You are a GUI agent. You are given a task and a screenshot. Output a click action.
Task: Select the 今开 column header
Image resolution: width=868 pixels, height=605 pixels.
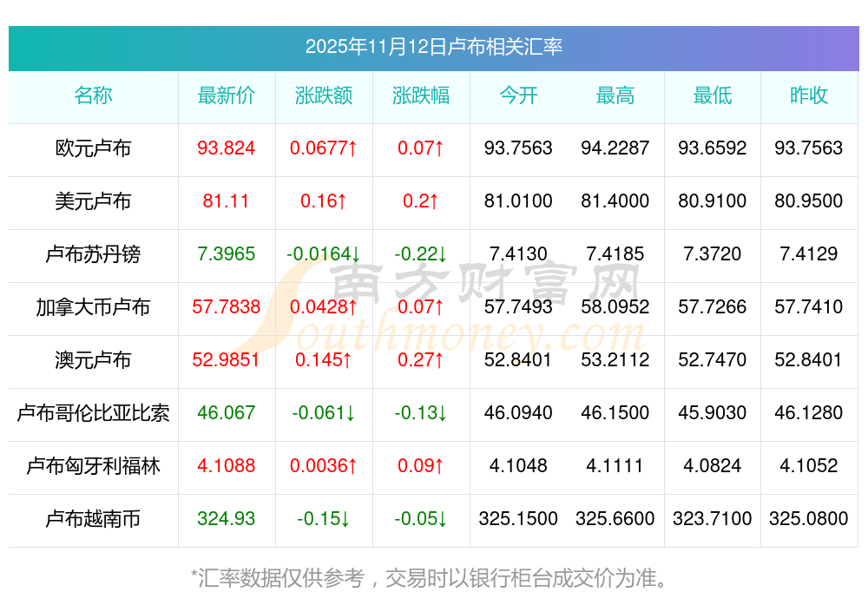(x=518, y=96)
